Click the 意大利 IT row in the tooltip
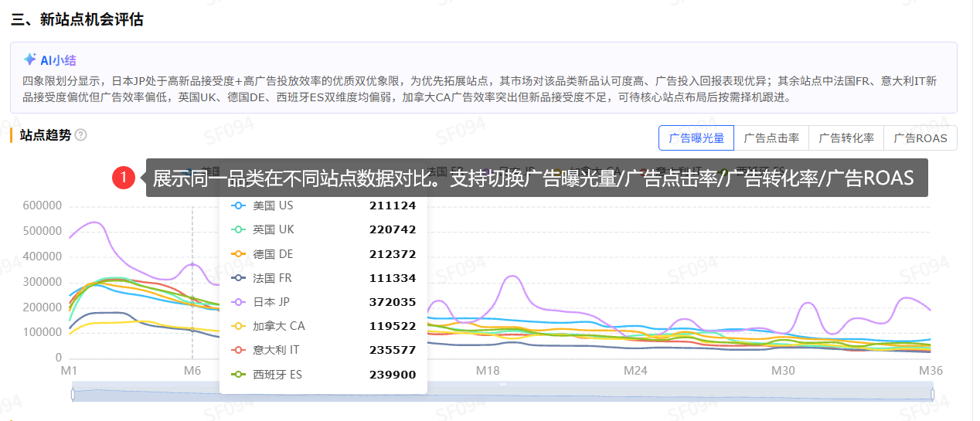The height and width of the screenshot is (421, 980). [323, 350]
